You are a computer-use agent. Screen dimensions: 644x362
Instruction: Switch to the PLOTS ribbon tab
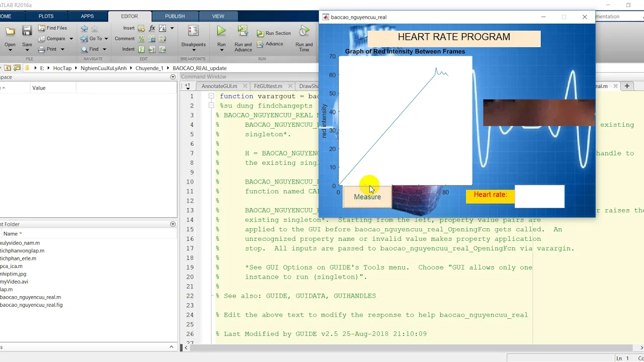pyautogui.click(x=46, y=16)
